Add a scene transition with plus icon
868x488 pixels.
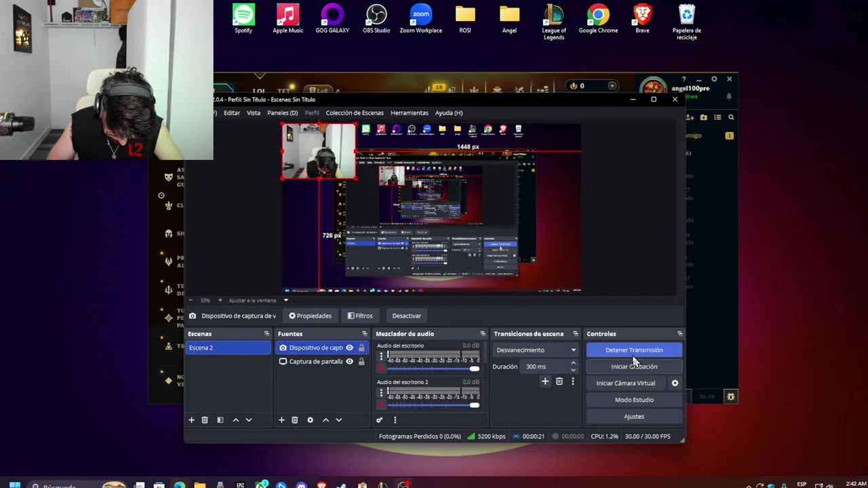coord(545,382)
